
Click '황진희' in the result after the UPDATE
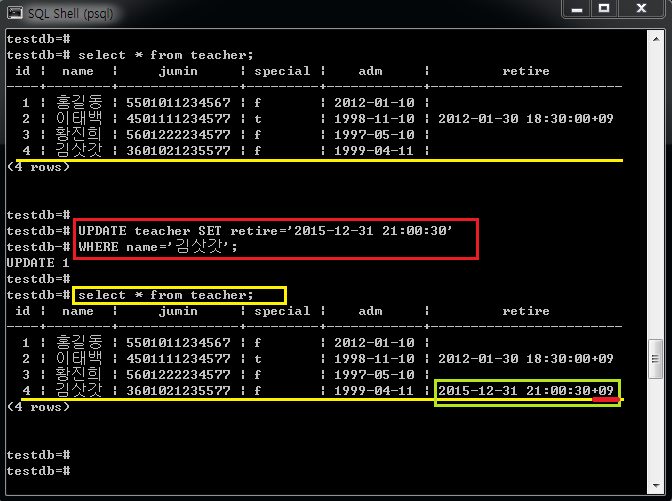tap(79, 374)
